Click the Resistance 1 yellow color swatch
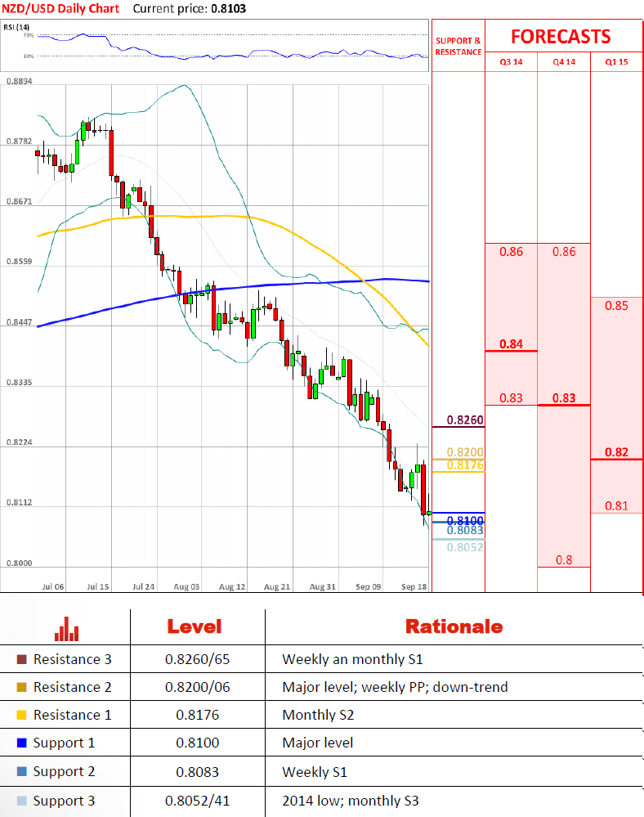This screenshot has height=817, width=644. (22, 715)
